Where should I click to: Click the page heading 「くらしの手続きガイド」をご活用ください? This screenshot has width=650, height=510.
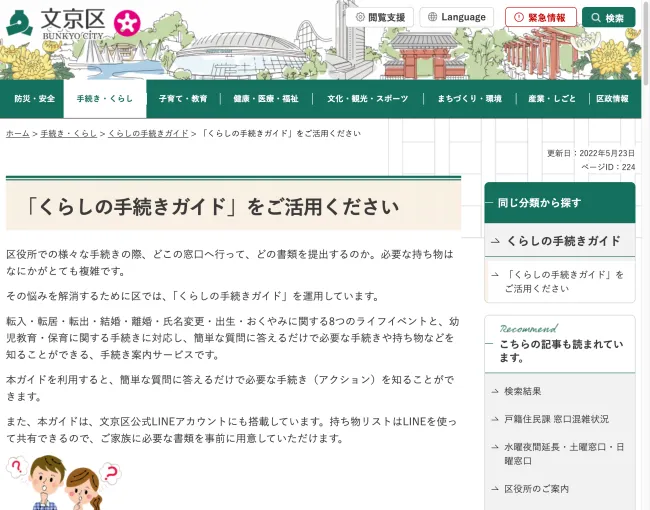tap(212, 206)
